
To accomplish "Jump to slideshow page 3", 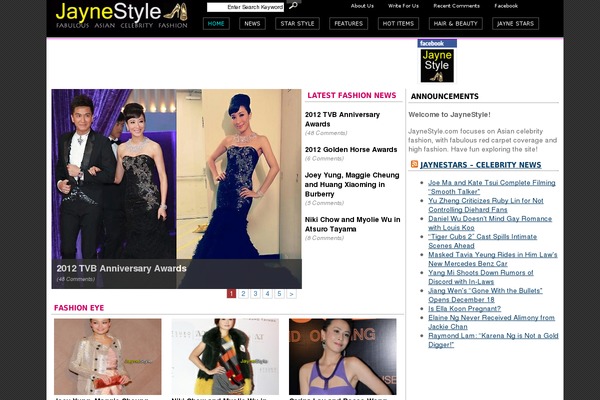I will 255,294.
